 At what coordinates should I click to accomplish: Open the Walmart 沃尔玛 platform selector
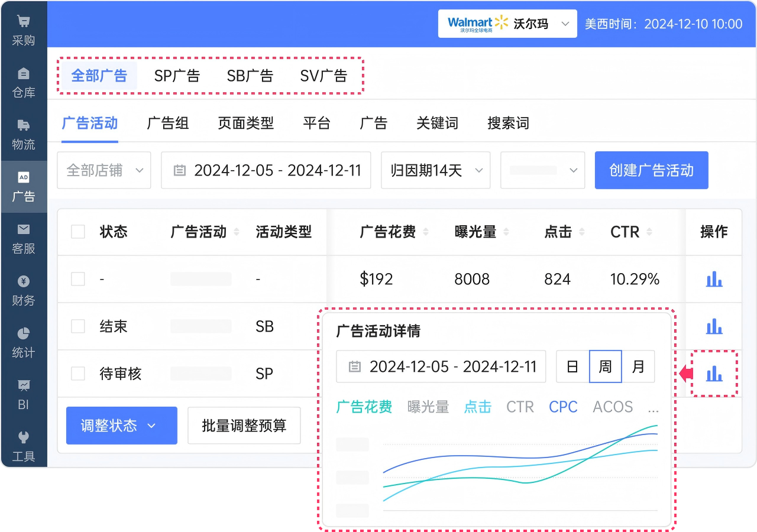pyautogui.click(x=507, y=24)
